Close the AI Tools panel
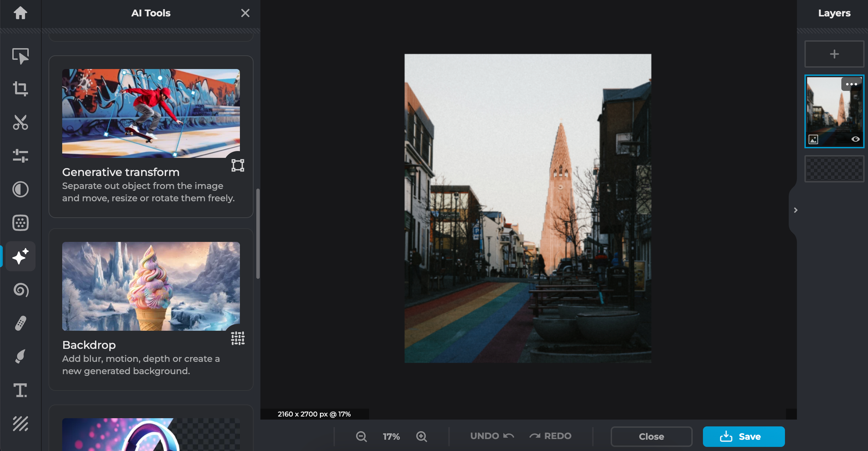 click(245, 13)
